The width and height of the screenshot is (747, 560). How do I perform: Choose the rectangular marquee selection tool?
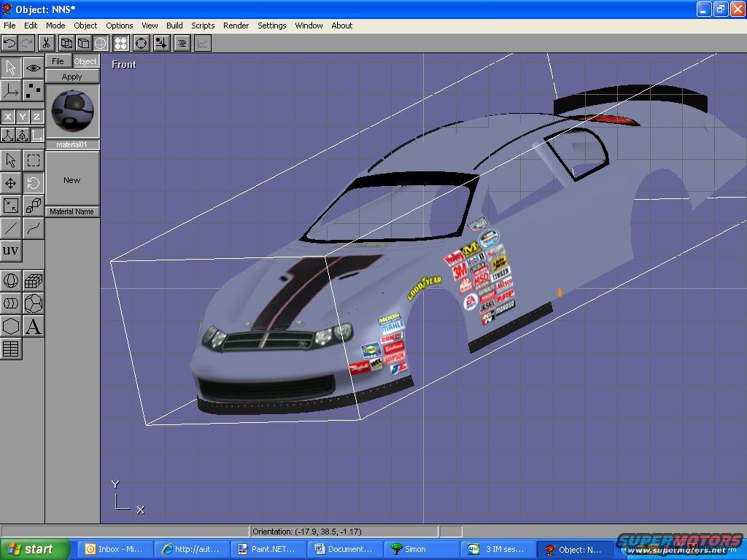34,160
